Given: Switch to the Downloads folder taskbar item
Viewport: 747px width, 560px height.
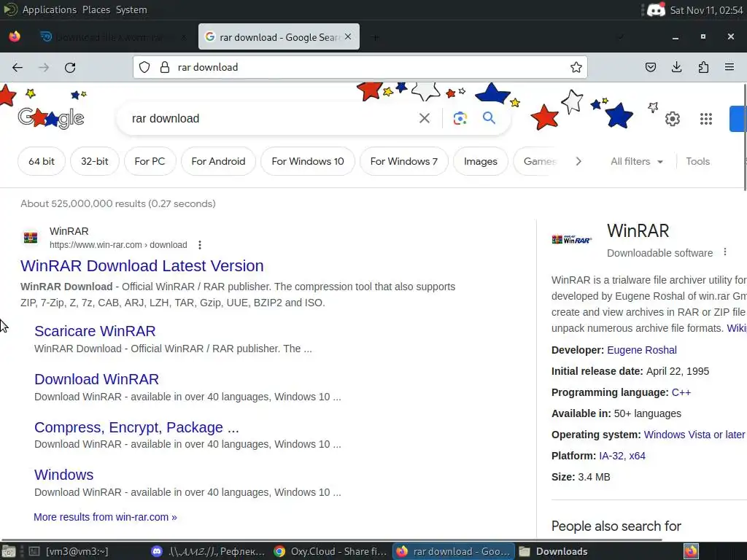Looking at the screenshot, I should [554, 551].
